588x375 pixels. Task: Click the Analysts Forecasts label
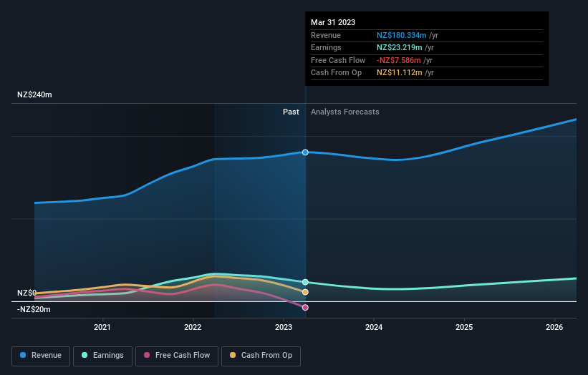(x=345, y=112)
